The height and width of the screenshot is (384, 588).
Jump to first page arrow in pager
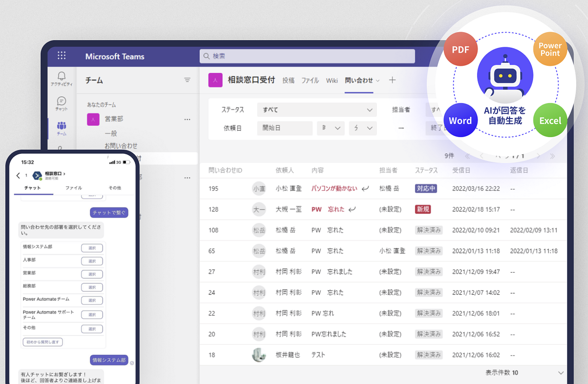click(467, 156)
